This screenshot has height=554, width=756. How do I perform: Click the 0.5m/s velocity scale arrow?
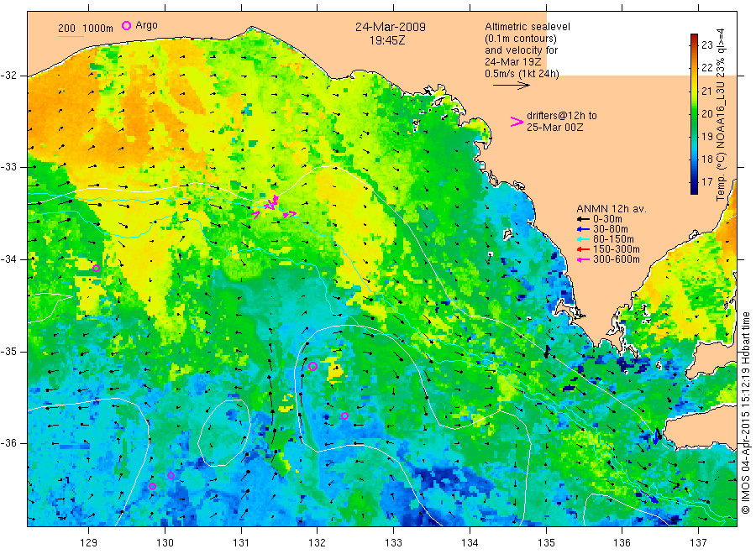511,86
